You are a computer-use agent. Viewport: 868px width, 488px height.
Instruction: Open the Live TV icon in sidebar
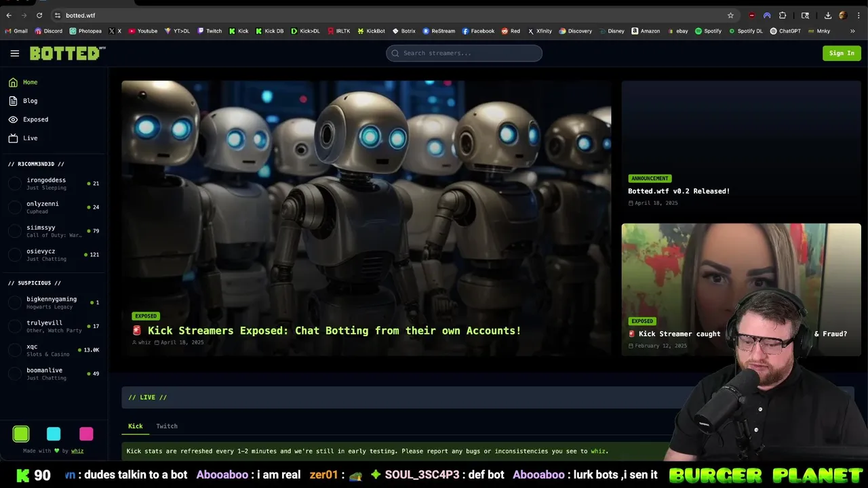pos(13,138)
